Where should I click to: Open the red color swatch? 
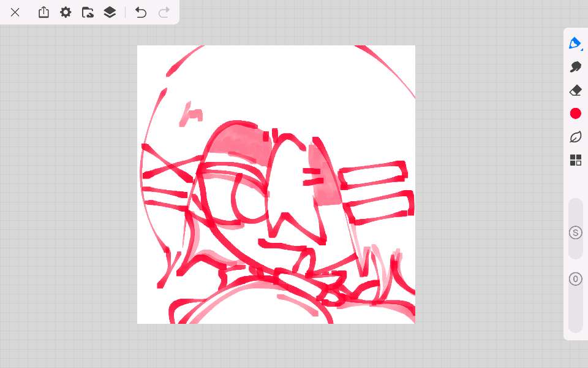(x=575, y=113)
